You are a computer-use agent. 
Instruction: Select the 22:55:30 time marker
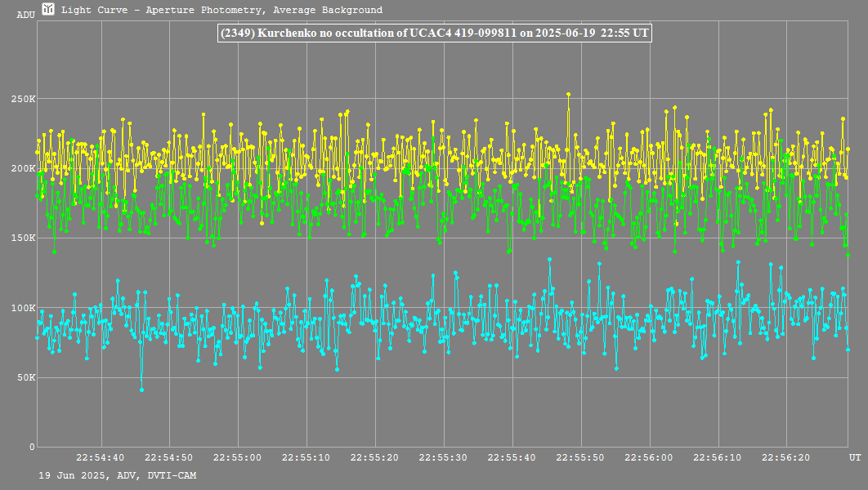coord(443,457)
